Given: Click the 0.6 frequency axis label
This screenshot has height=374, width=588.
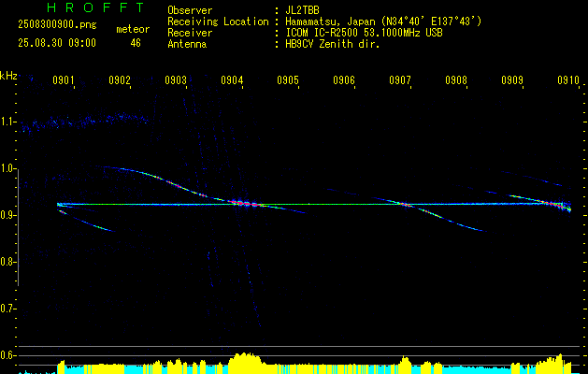Looking at the screenshot, I should 8,355.
